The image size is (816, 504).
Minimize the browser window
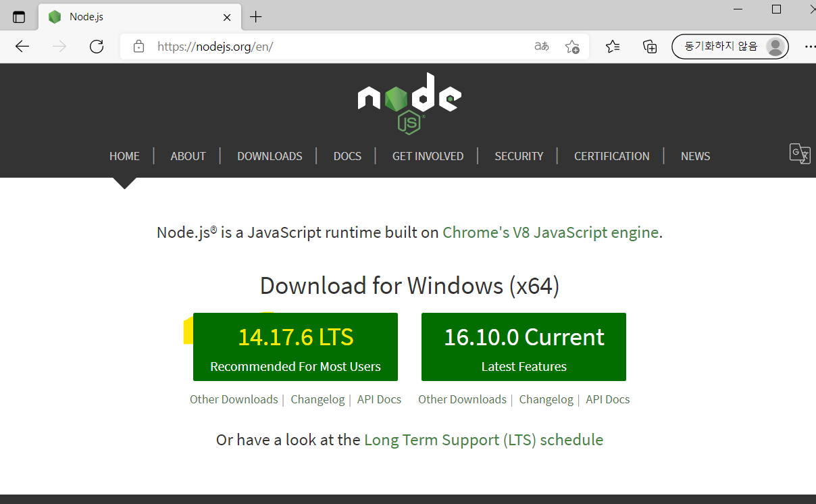click(x=740, y=9)
